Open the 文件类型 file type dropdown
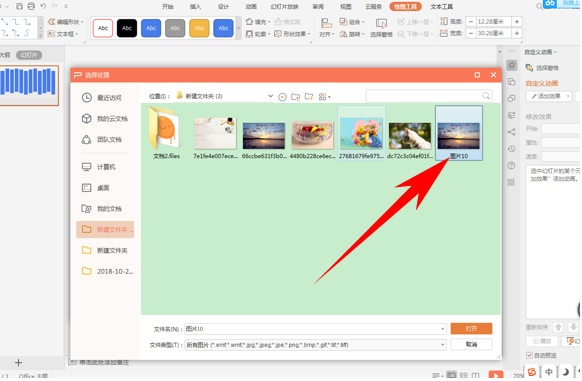The width and height of the screenshot is (582, 381). coord(315,345)
